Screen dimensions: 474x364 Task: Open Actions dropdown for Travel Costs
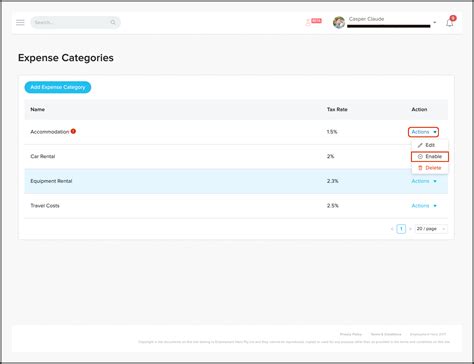(424, 206)
